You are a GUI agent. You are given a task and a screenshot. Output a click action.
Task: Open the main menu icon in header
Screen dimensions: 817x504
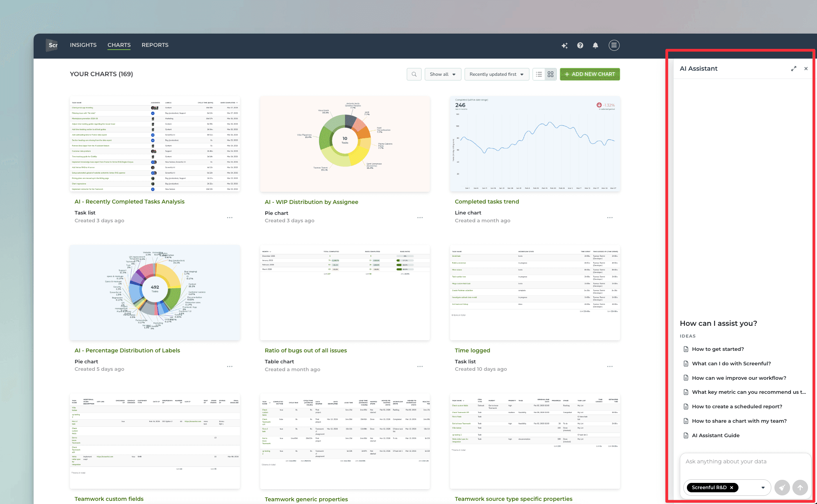coord(614,45)
